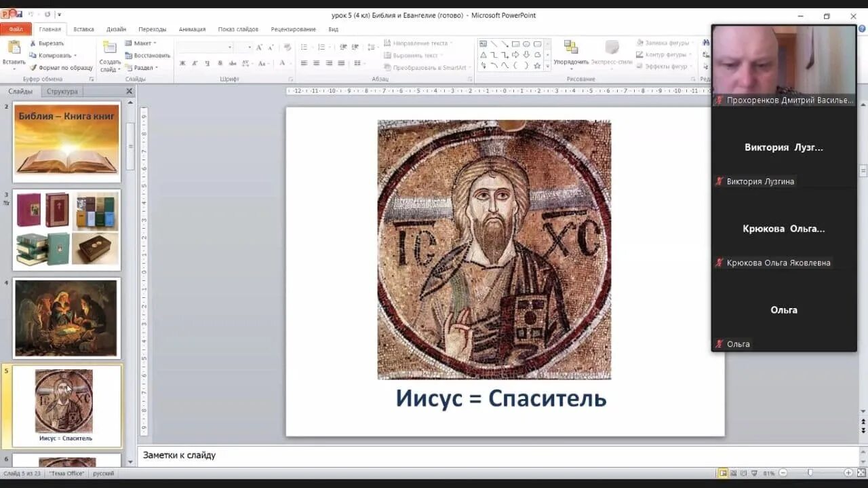
Task: Select the oval shape in shapes gallery
Action: coord(527,44)
